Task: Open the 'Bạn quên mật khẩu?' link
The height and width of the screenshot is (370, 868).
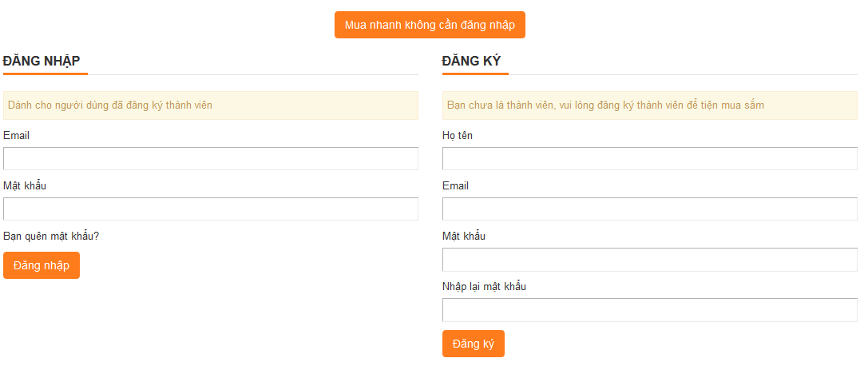Action: (51, 236)
